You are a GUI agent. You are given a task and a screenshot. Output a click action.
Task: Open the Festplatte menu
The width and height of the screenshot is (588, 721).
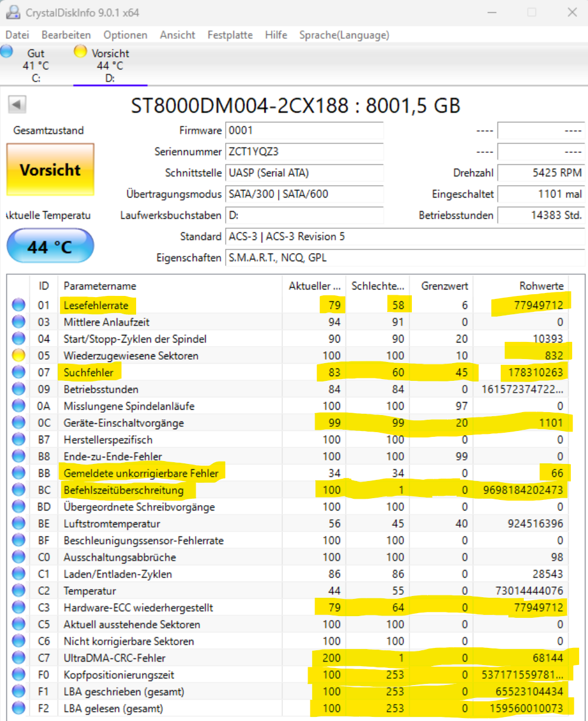[x=230, y=35]
